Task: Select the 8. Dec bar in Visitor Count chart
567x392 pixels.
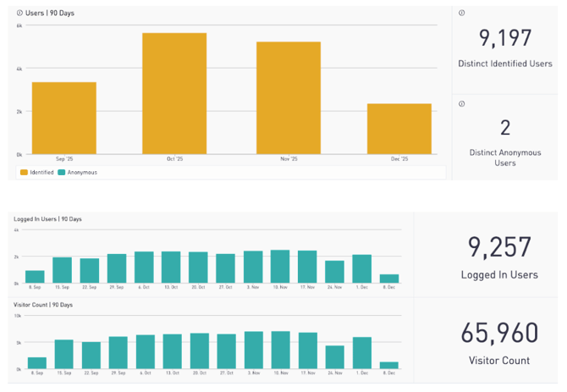Action: pyautogui.click(x=389, y=365)
